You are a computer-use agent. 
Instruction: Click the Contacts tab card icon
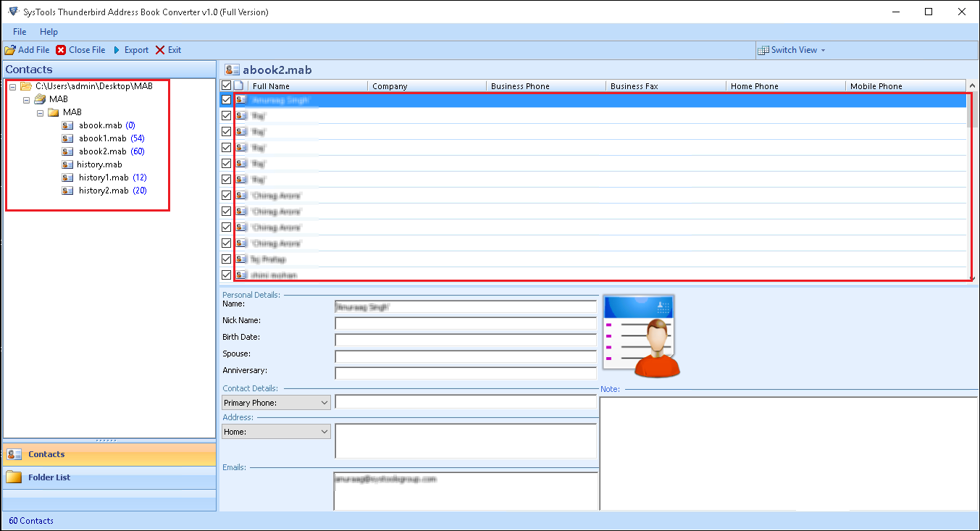tap(13, 454)
